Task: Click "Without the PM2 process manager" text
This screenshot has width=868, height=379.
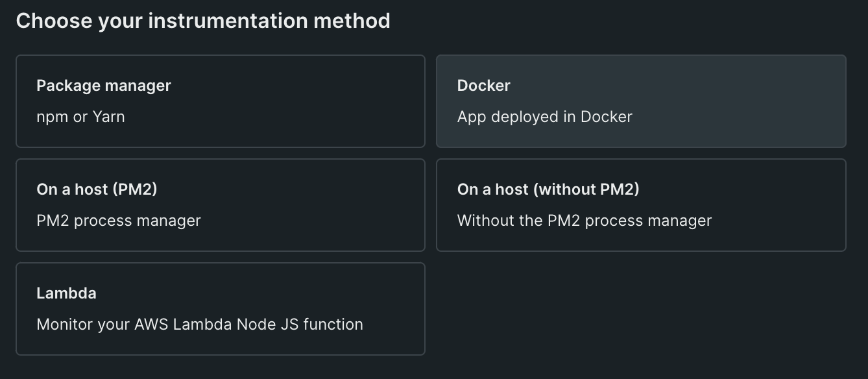Action: pyautogui.click(x=584, y=221)
